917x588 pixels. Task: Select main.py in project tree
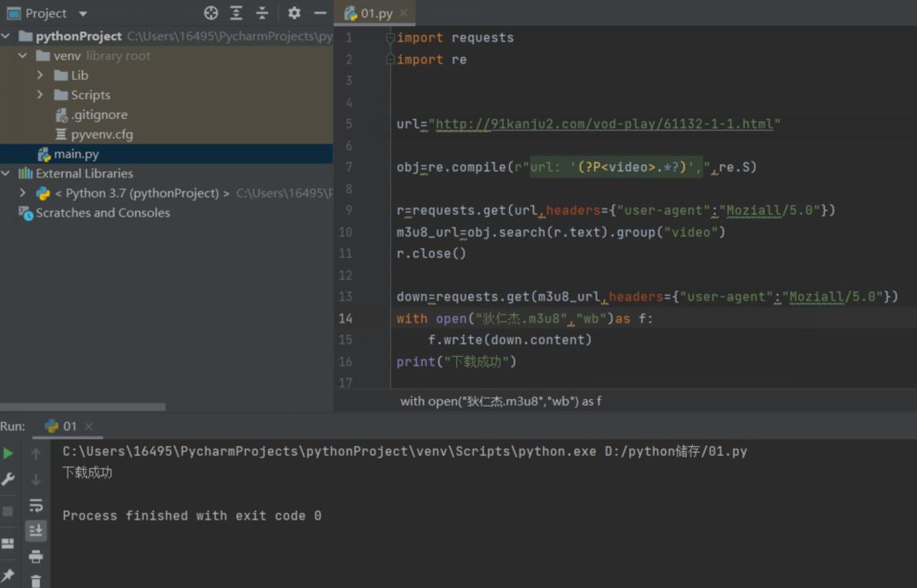pos(76,154)
